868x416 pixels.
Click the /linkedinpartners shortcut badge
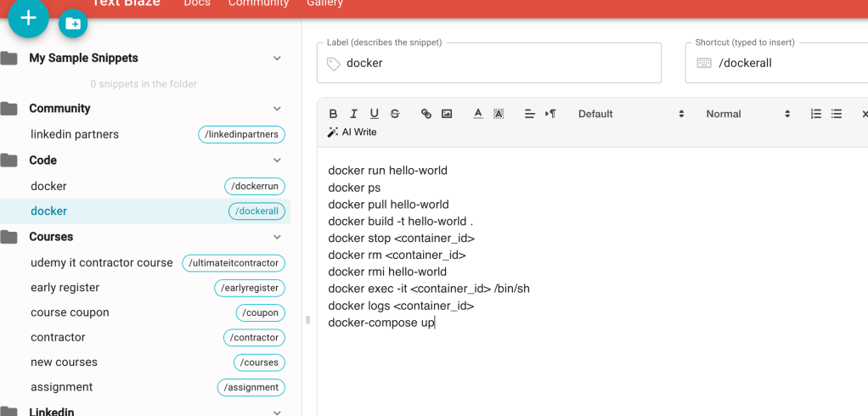[x=242, y=135]
